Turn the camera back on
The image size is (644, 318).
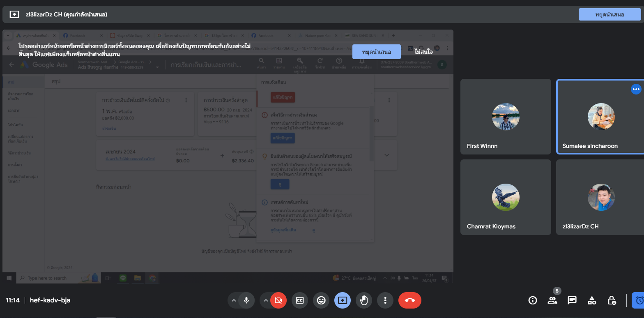coord(278,300)
